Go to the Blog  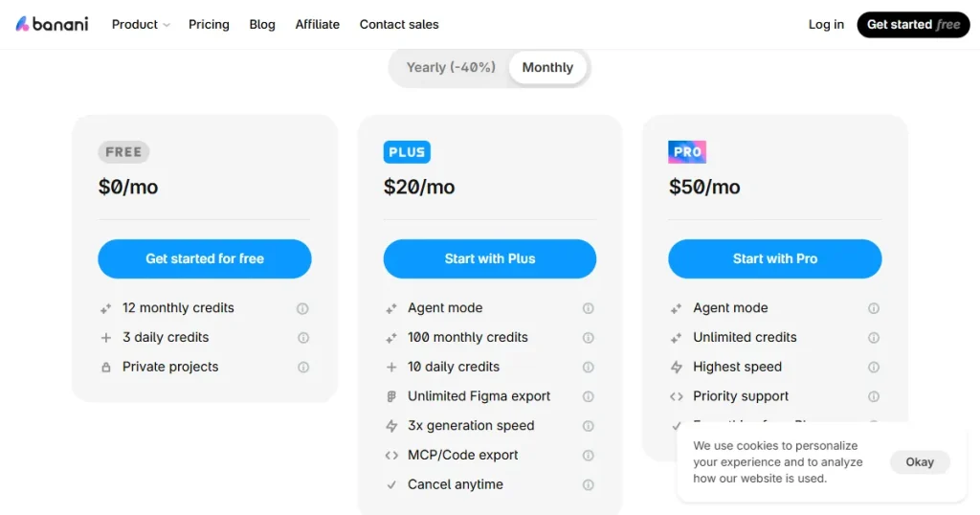(x=262, y=24)
